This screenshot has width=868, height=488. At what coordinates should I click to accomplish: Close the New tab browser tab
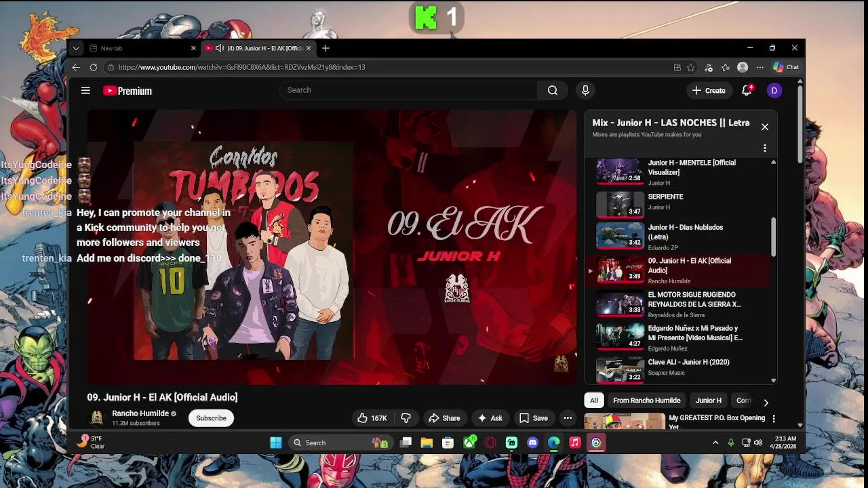193,48
